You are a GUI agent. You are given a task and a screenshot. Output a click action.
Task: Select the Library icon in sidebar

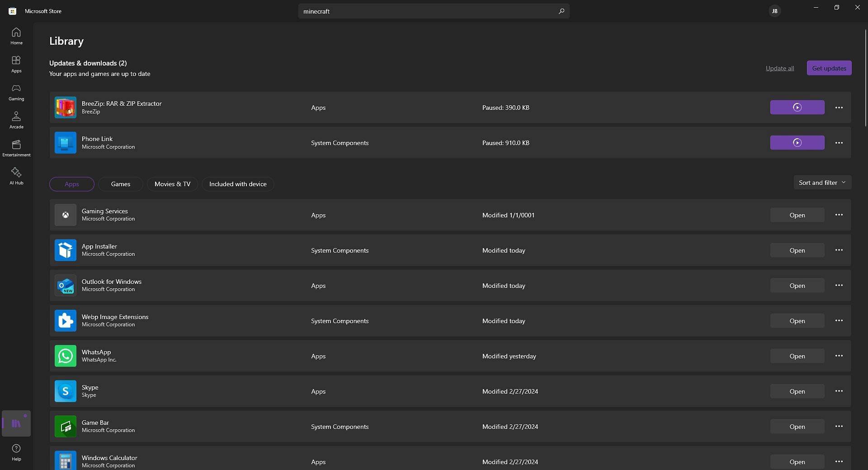click(x=16, y=423)
